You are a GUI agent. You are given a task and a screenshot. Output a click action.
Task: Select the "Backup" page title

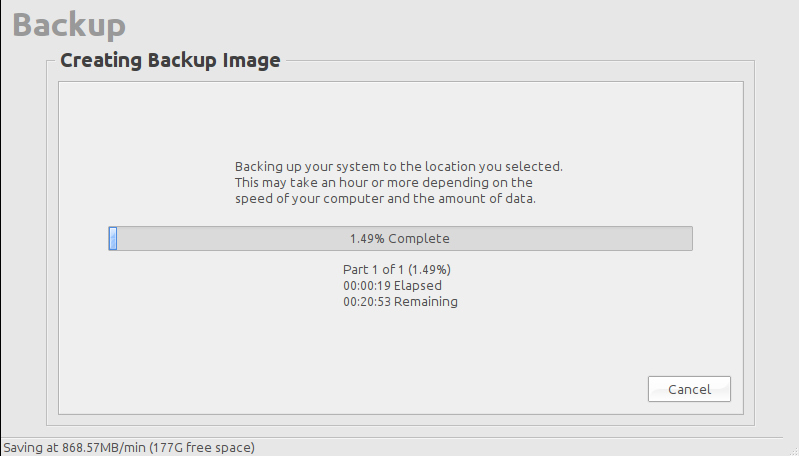click(x=69, y=25)
